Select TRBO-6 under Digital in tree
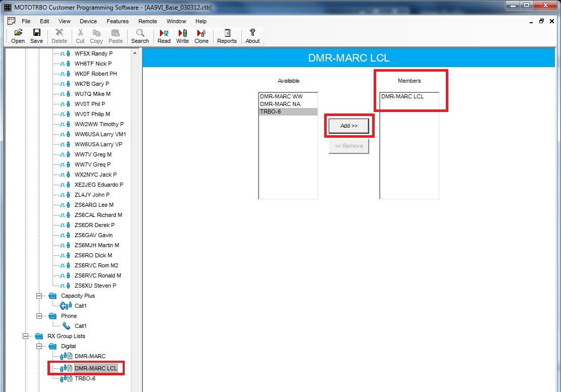Screen dimensions: 561x392 tap(85, 379)
